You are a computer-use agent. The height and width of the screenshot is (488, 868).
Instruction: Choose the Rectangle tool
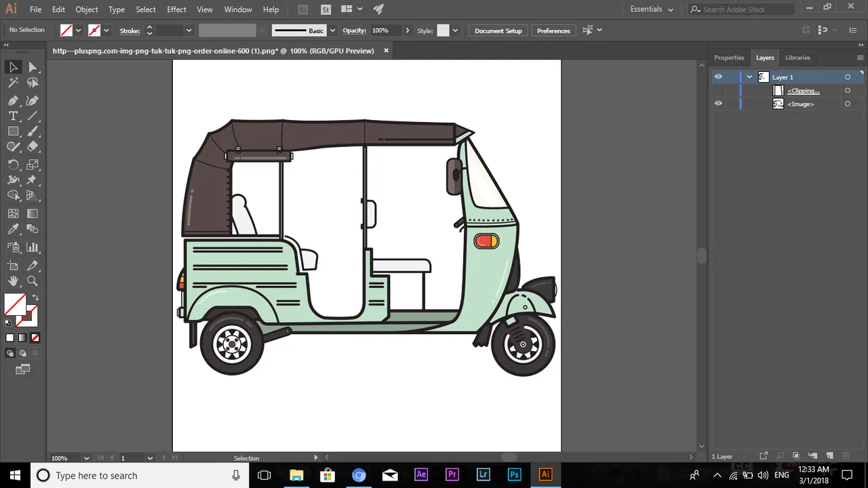coord(13,131)
